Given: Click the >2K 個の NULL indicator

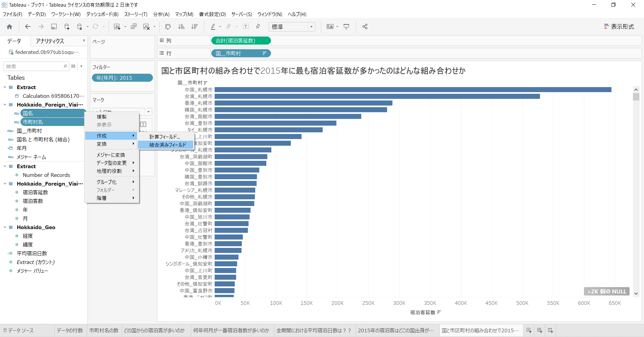Looking at the screenshot, I should (607, 292).
